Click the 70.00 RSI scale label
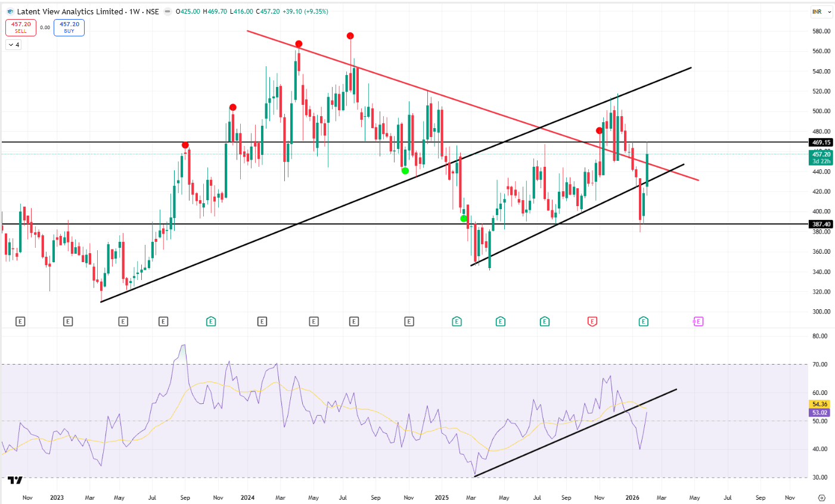This screenshot has height=504, width=835. coord(820,364)
